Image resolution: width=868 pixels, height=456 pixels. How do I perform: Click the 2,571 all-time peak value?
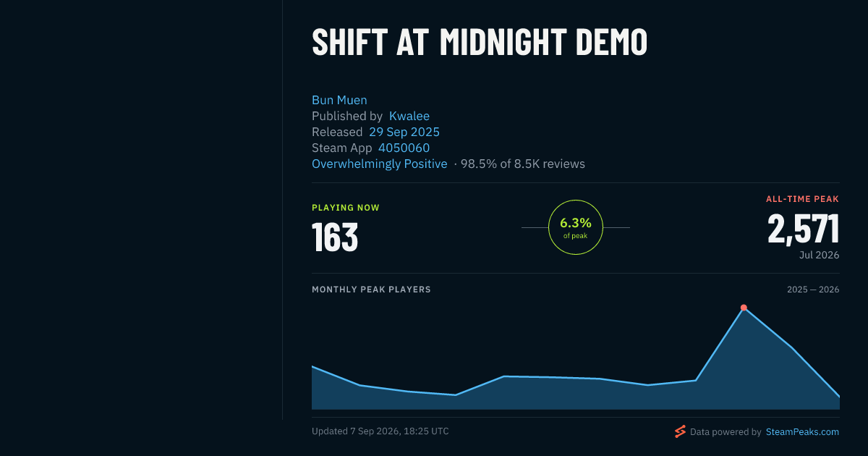pyautogui.click(x=804, y=229)
